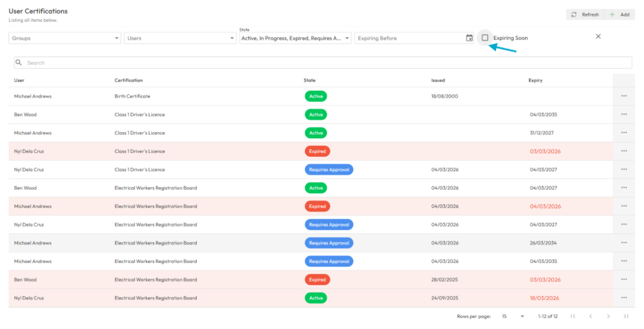Jump to last page arrow

[625, 316]
